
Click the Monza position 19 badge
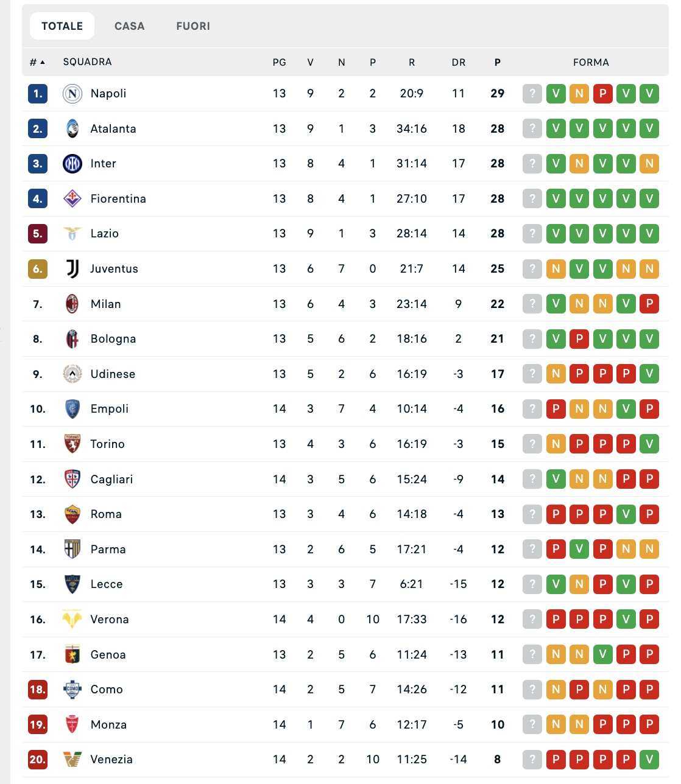(x=38, y=724)
